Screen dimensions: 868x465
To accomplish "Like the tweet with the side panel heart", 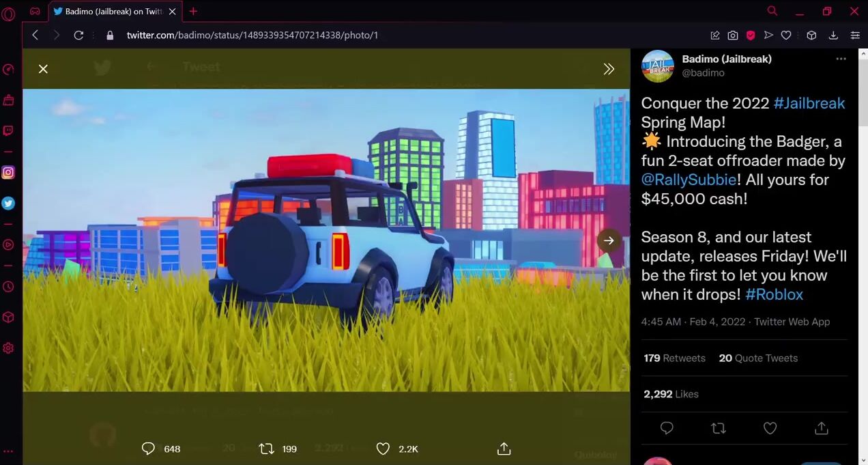I will coord(770,428).
